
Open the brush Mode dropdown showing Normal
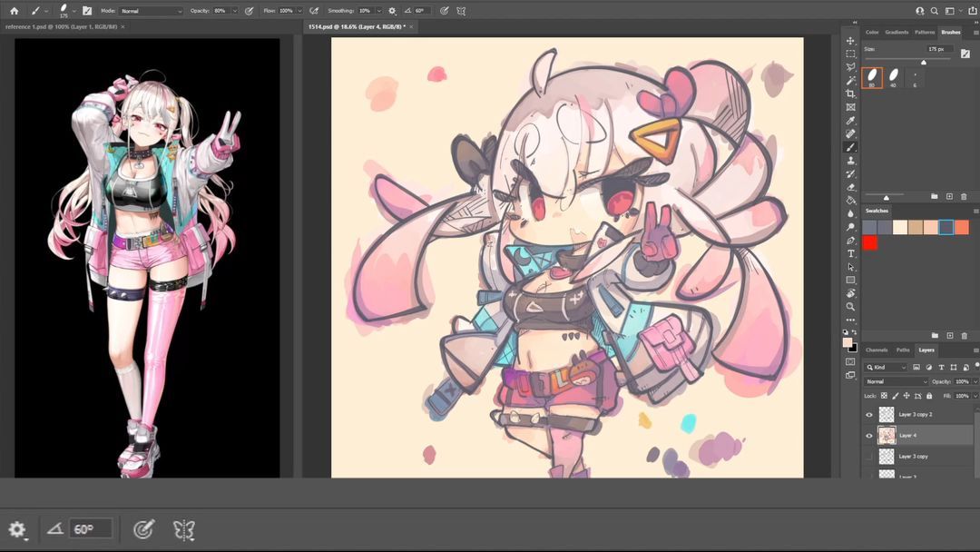151,11
